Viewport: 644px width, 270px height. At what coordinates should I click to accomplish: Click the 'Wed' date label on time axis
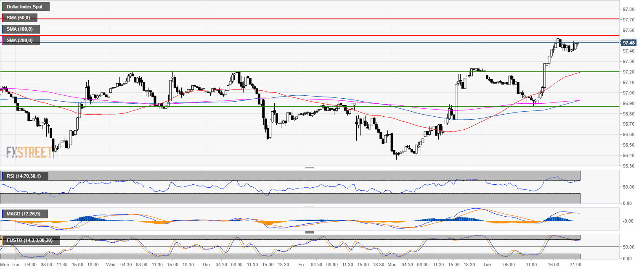111,265
